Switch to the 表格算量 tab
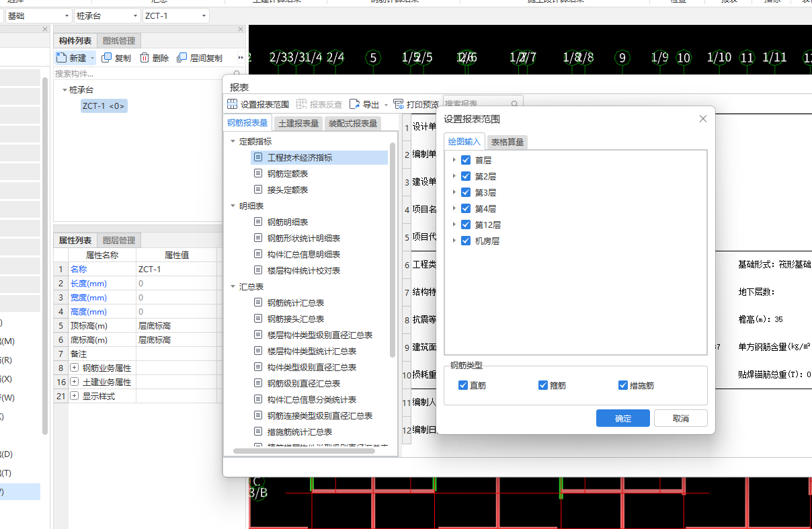The image size is (812, 529). [507, 142]
